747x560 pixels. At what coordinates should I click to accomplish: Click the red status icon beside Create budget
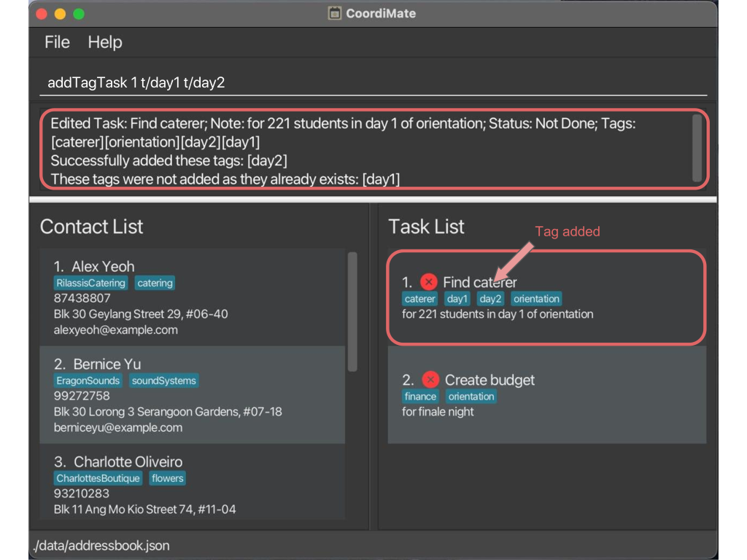(430, 380)
